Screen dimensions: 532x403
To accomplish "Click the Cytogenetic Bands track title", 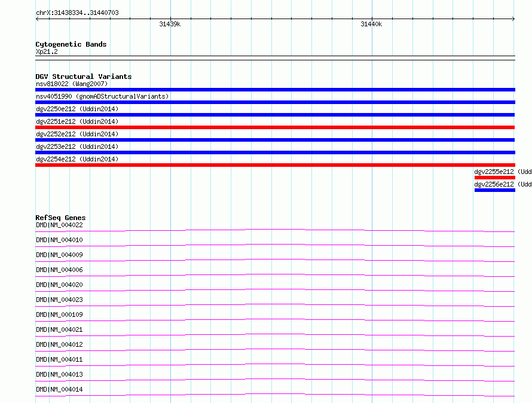I will click(71, 44).
